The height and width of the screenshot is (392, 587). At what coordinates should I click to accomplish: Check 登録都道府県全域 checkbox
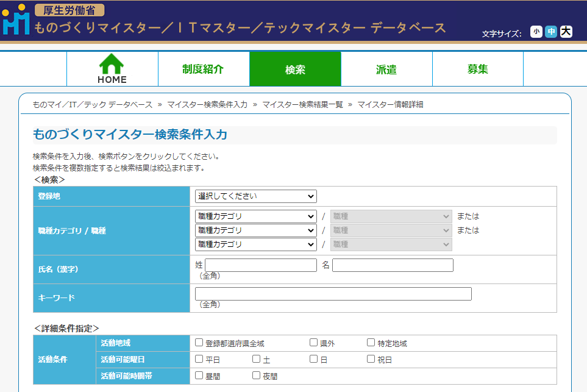(x=199, y=343)
